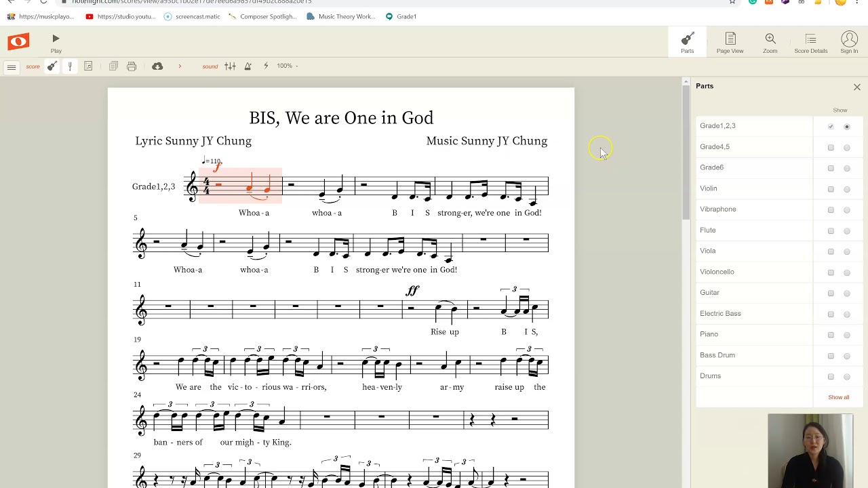Open the musicplayo bookmark

coord(41,16)
